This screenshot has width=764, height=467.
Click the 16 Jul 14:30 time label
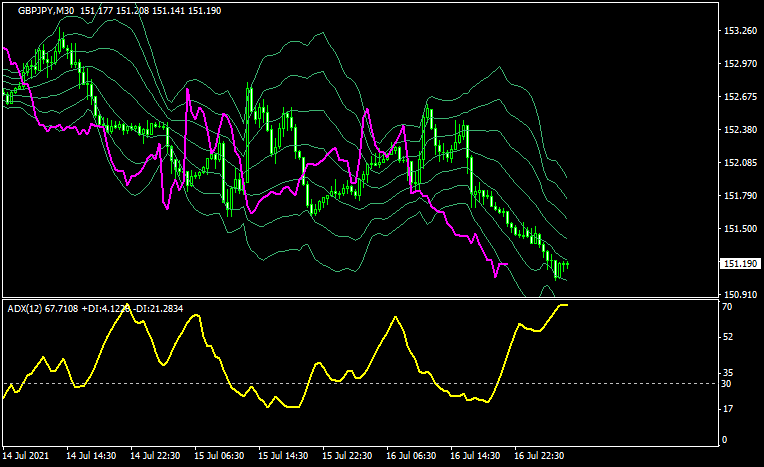[475, 456]
